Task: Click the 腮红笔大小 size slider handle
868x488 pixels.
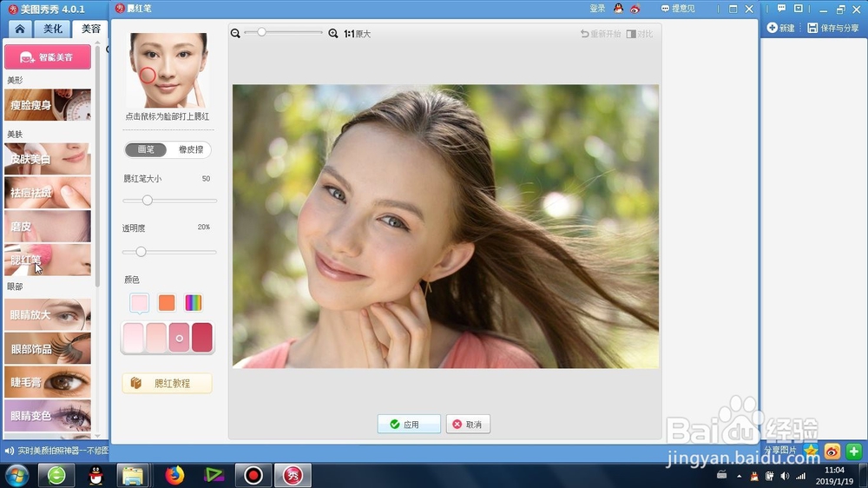Action: coord(148,200)
